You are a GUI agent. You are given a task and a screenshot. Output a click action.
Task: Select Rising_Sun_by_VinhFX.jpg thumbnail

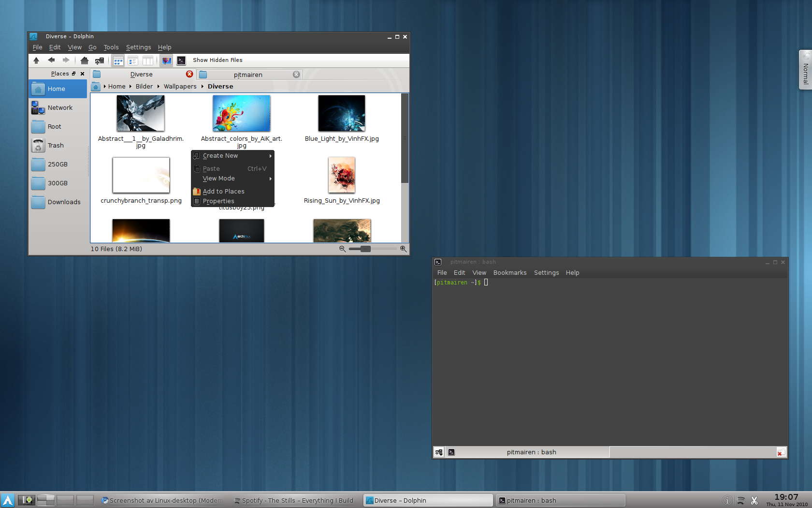[x=342, y=175]
